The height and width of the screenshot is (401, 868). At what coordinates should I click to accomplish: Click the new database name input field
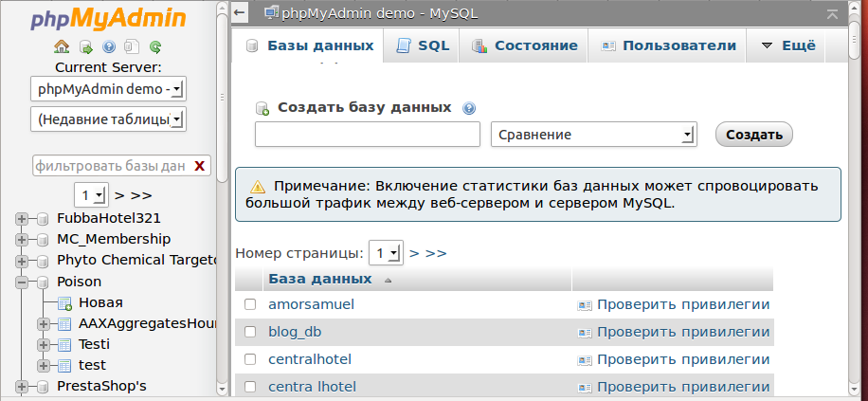tap(368, 135)
